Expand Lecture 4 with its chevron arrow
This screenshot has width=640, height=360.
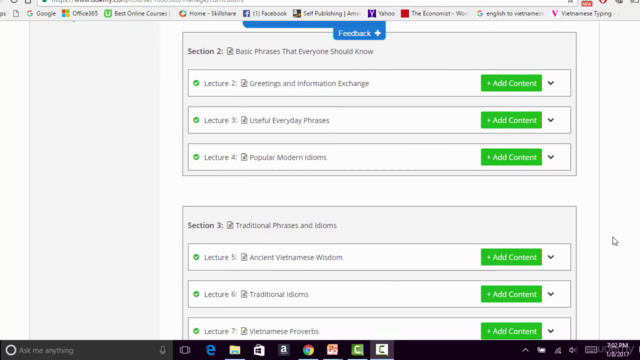551,157
